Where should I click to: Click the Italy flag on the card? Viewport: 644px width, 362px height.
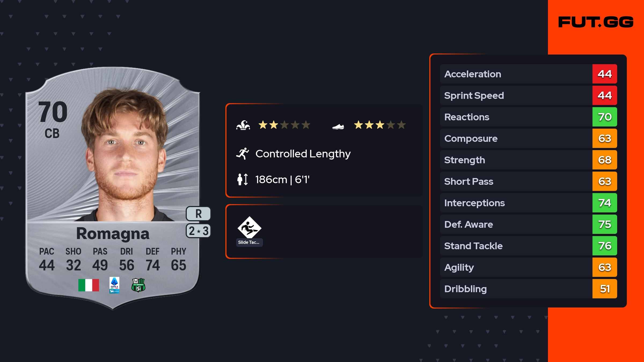click(x=89, y=285)
